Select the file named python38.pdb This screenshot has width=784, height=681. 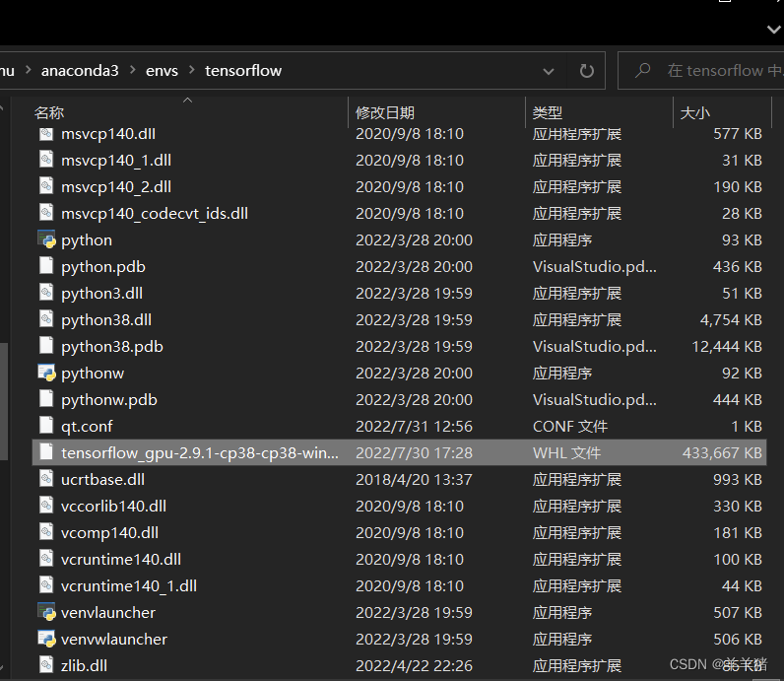coord(112,347)
